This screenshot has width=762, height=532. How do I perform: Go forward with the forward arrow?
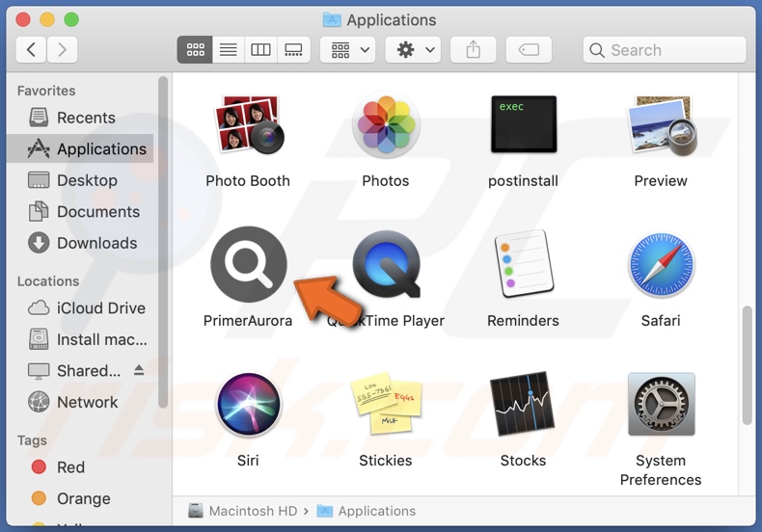[62, 49]
